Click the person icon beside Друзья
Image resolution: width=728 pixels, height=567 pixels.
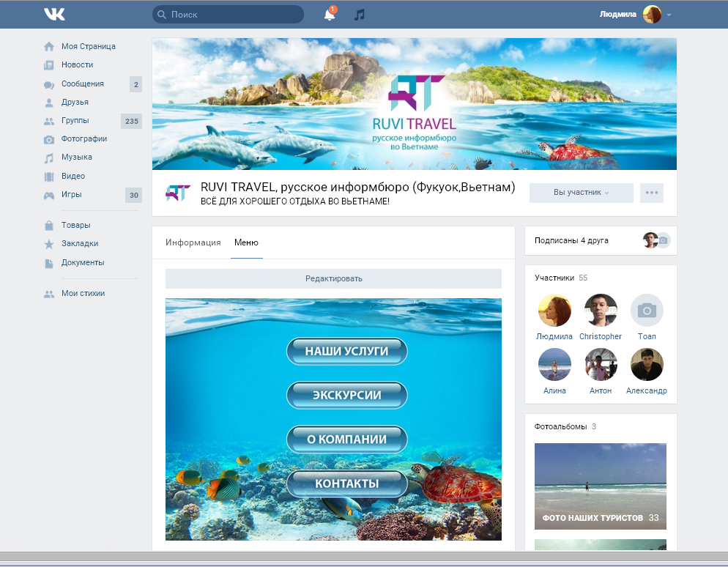click(49, 102)
